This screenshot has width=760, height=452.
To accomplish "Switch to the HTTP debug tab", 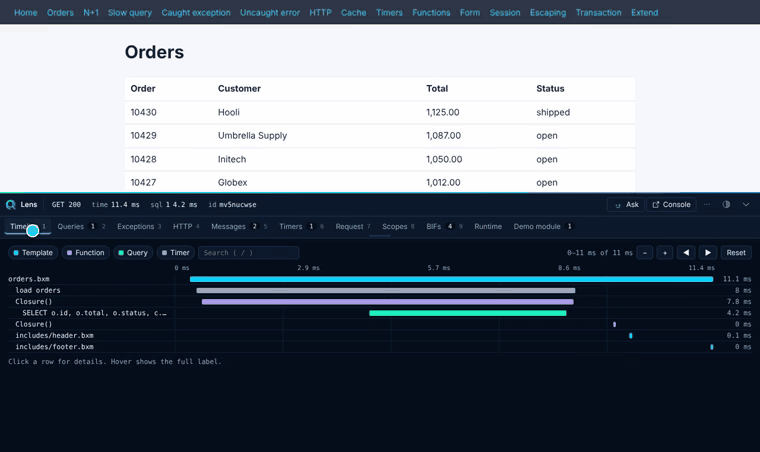I will (x=186, y=226).
